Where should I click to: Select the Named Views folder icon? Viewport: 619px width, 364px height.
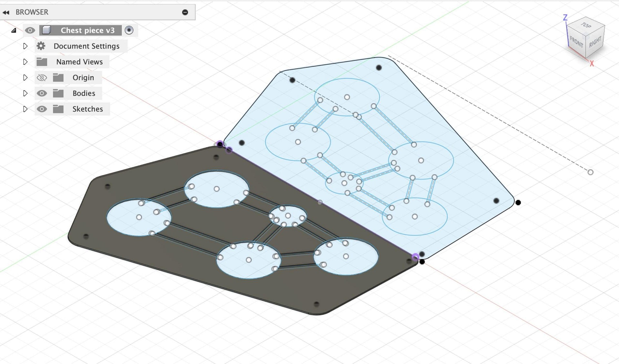point(42,62)
